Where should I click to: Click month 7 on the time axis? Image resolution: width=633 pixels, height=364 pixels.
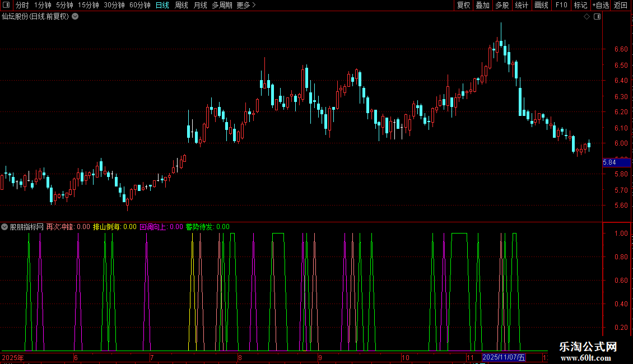(152, 357)
